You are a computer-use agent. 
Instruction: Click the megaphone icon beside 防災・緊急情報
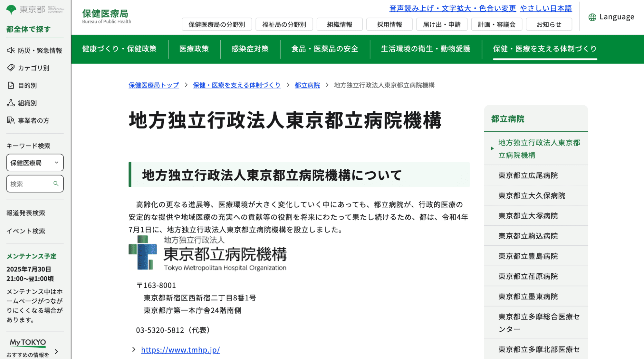tap(11, 50)
